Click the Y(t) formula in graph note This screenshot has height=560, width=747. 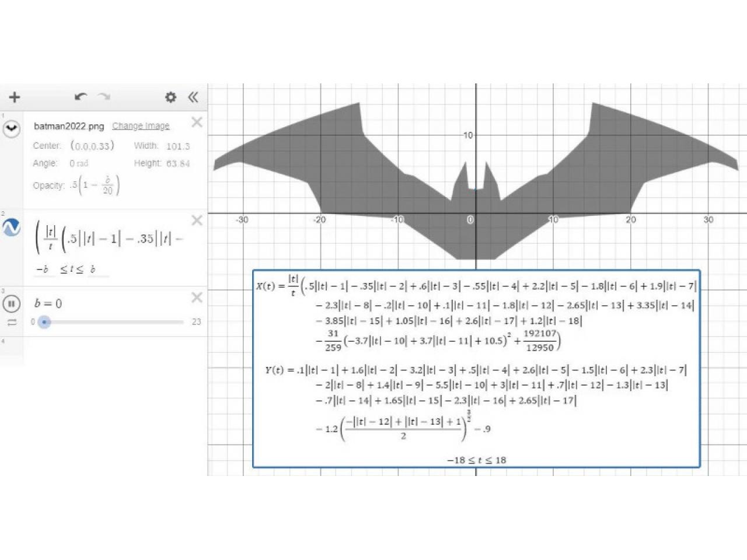pyautogui.click(x=476, y=402)
